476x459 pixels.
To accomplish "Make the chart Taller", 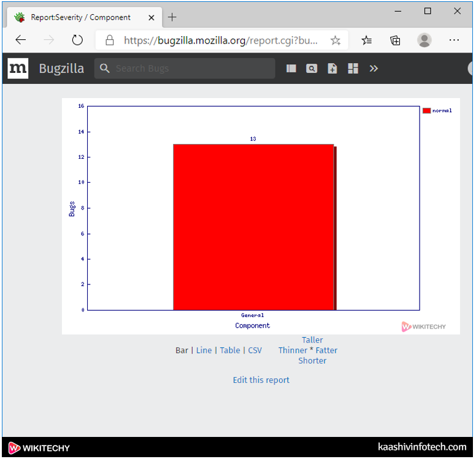I will pos(312,340).
